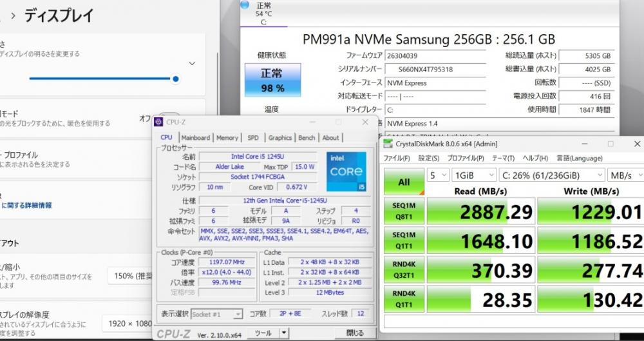Select the SPD tab in CPU-Z
This screenshot has height=341, width=644.
[253, 138]
